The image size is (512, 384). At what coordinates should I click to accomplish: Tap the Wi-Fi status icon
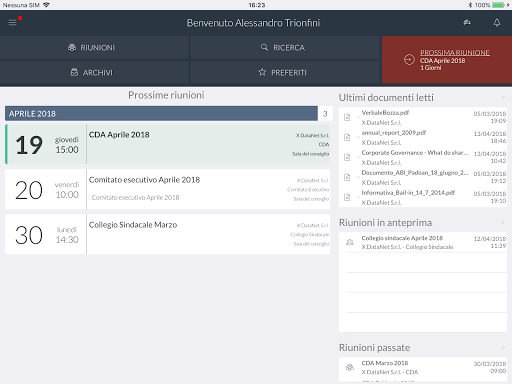46,5
